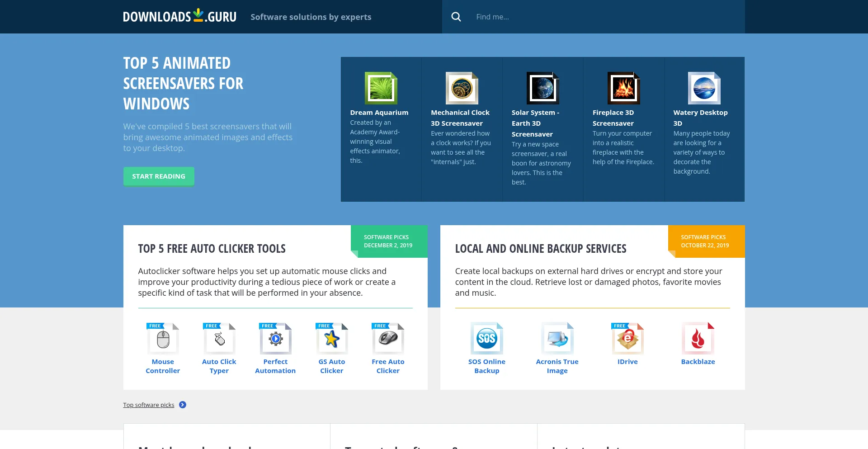Click 'Solar System - Earth 3D Screensaver' title
This screenshot has height=449, width=868.
(x=536, y=123)
